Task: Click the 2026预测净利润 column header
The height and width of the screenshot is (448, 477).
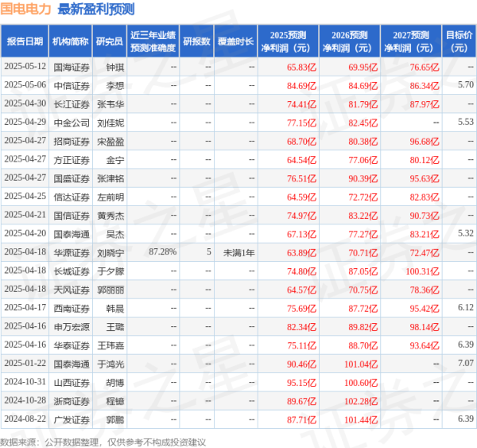Action: [350, 41]
